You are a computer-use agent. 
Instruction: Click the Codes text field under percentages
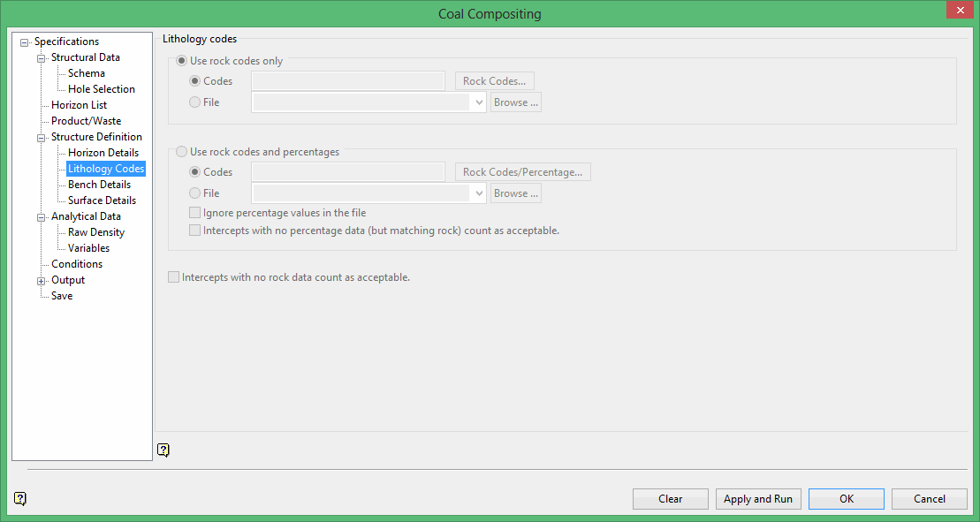pos(348,172)
